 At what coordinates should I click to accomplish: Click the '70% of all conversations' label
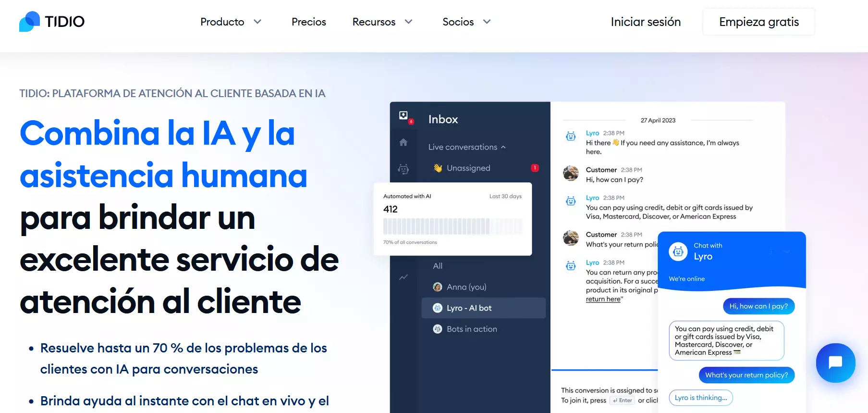(410, 242)
